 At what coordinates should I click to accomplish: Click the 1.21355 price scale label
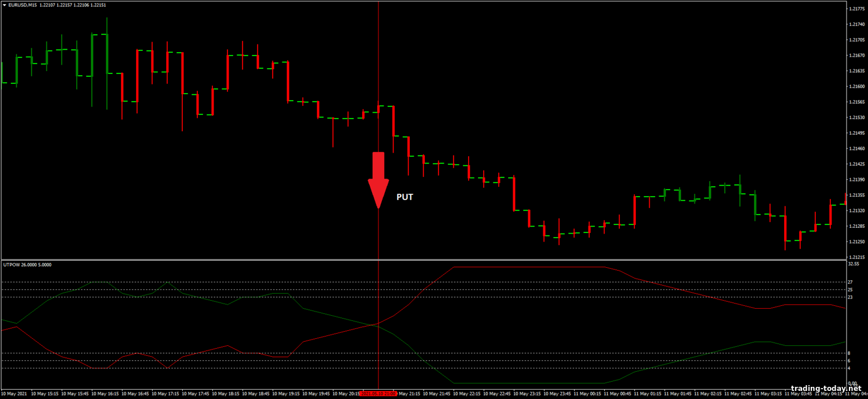pos(856,195)
